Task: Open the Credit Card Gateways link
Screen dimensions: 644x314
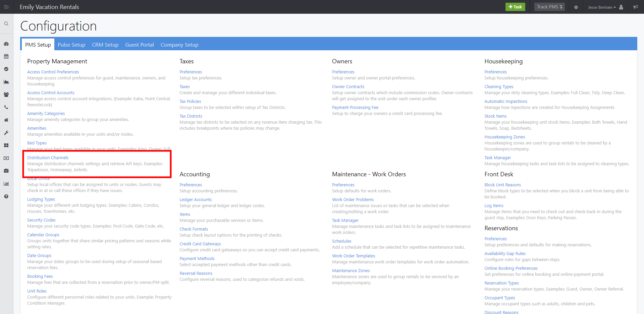Action: [x=200, y=244]
